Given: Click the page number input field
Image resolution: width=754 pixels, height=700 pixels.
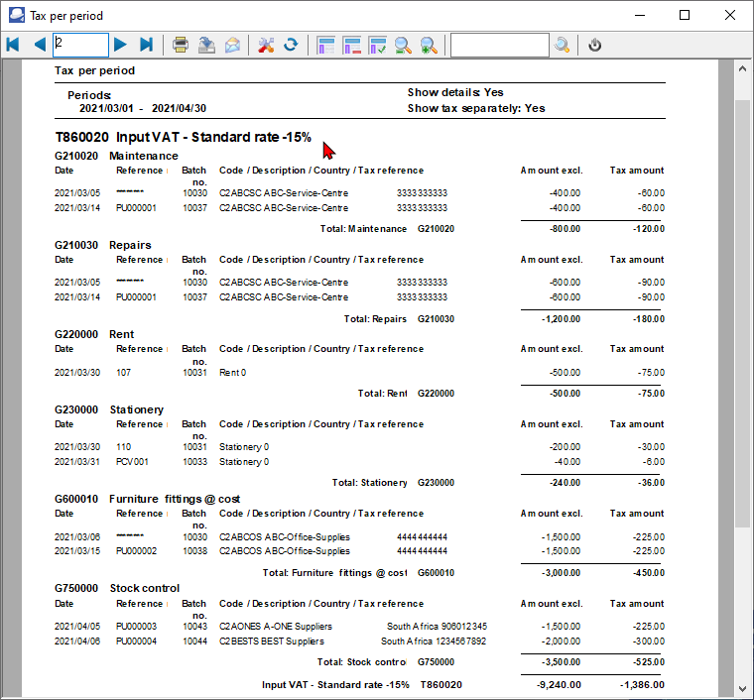Looking at the screenshot, I should pyautogui.click(x=80, y=45).
